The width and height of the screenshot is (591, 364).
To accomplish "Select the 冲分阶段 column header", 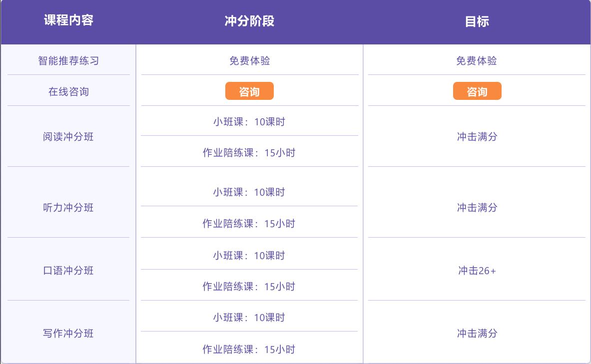I will (x=249, y=21).
